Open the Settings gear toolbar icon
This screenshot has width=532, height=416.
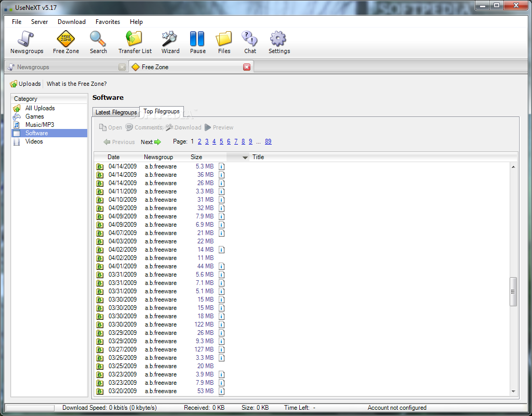pos(279,42)
